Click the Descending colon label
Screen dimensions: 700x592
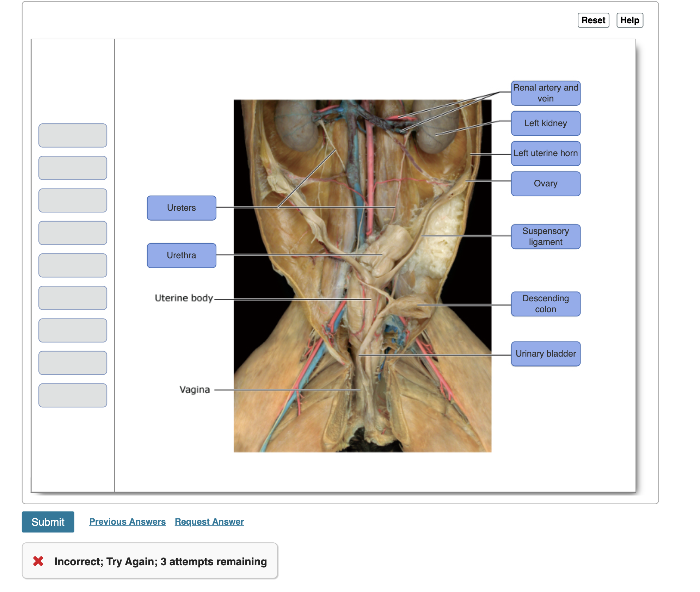pyautogui.click(x=545, y=304)
